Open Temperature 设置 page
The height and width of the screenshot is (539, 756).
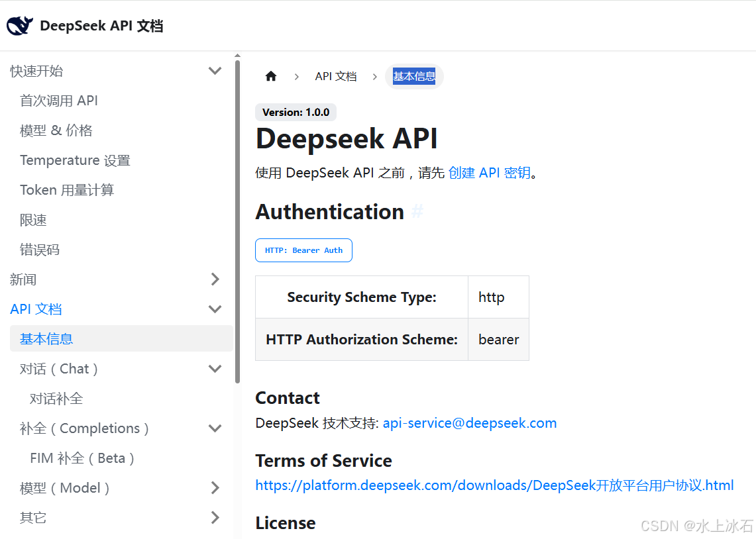pyautogui.click(x=76, y=160)
